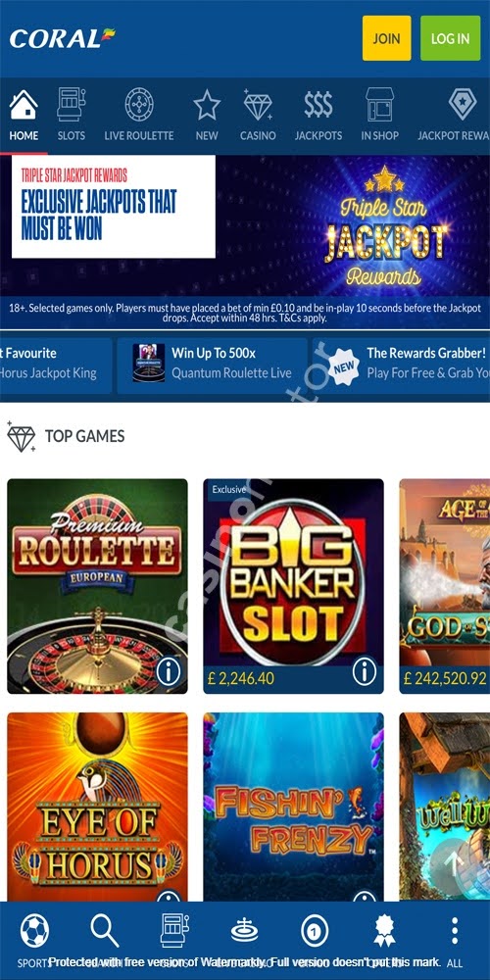This screenshot has width=490, height=980.
Task: Open the New games star icon
Action: pos(207,105)
